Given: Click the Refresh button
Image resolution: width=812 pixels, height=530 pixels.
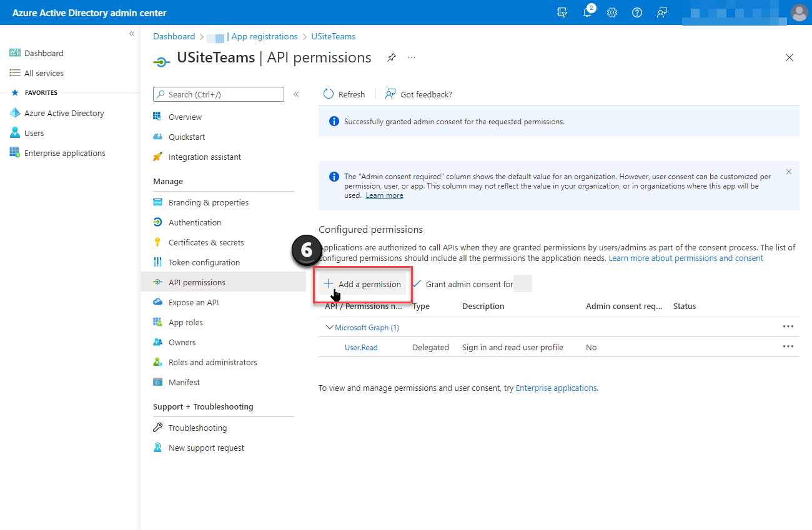Looking at the screenshot, I should click(344, 94).
